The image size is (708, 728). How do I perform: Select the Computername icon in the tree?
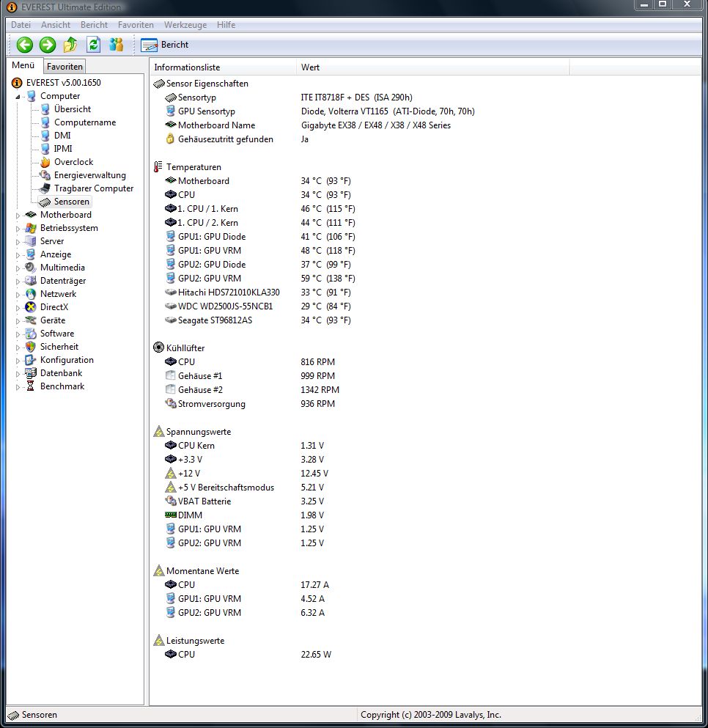click(x=45, y=122)
